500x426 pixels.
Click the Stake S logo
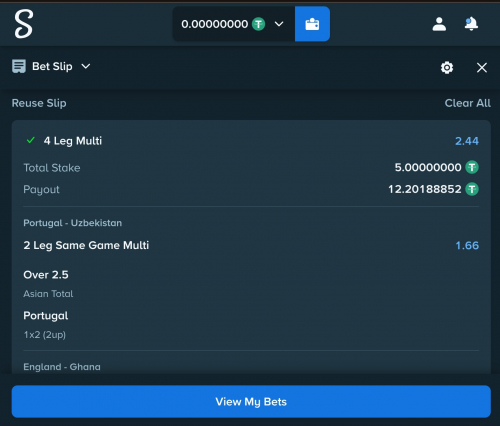click(24, 23)
